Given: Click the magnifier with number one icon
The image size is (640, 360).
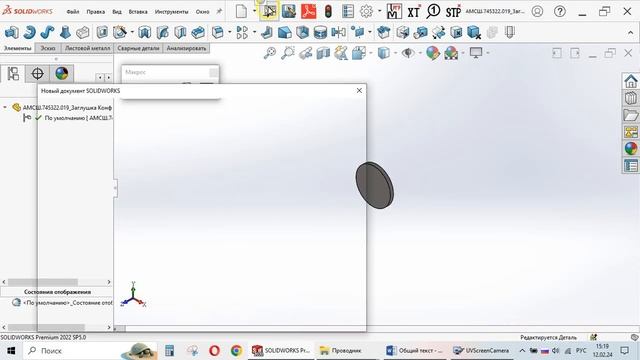Looking at the screenshot, I should pyautogui.click(x=433, y=11).
